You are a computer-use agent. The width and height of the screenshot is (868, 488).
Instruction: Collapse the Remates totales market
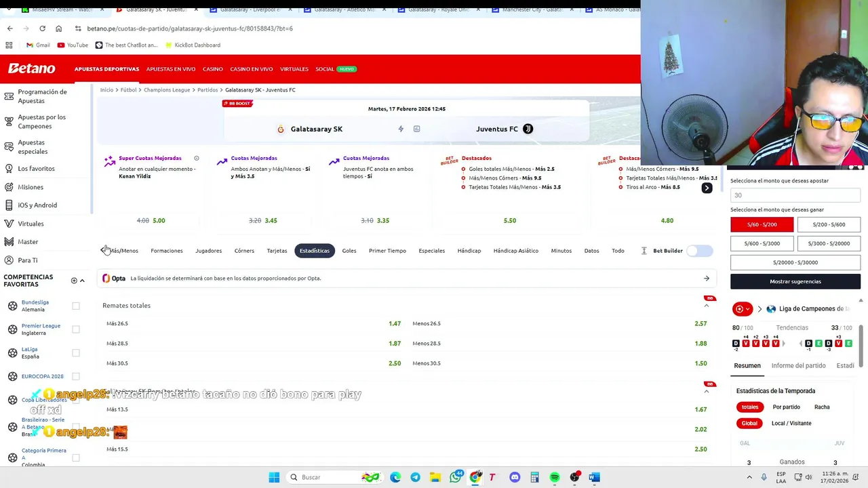point(706,306)
